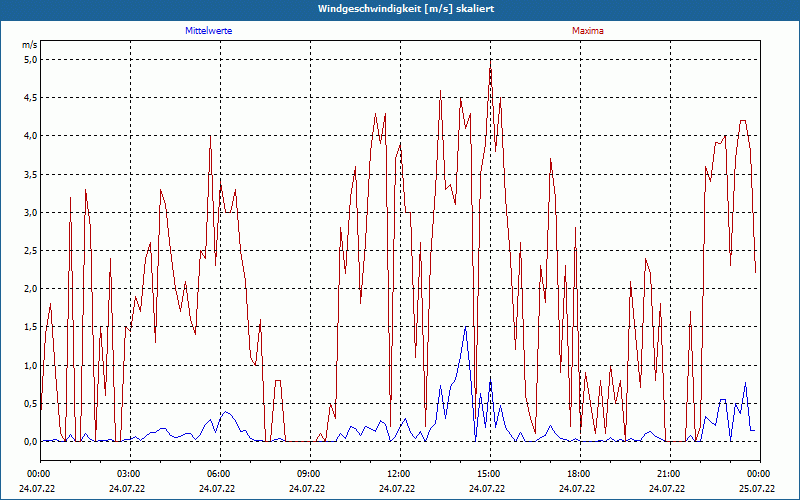800x500 pixels.
Task: Click the '5,0' y-axis value
Action: [31, 60]
